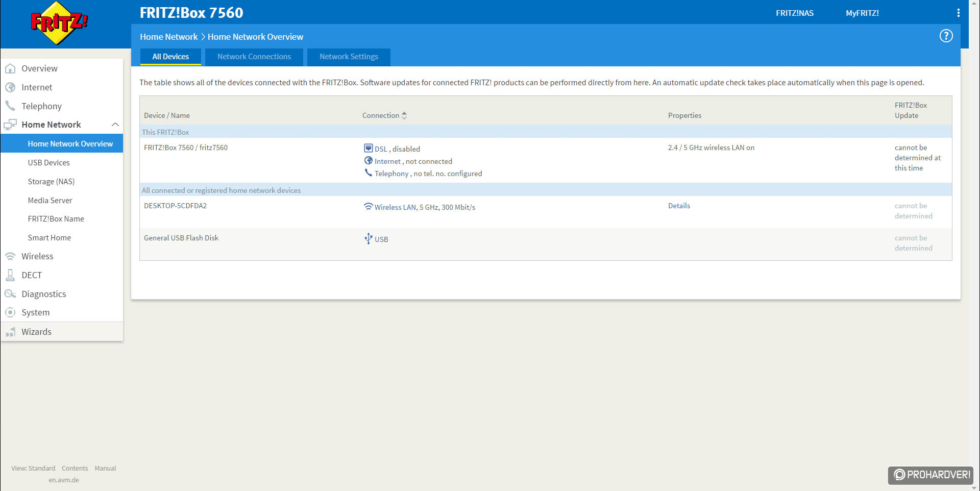The image size is (980, 491).
Task: Select the FRITZ!Box 7560 / fritz7560 name
Action: (x=186, y=148)
